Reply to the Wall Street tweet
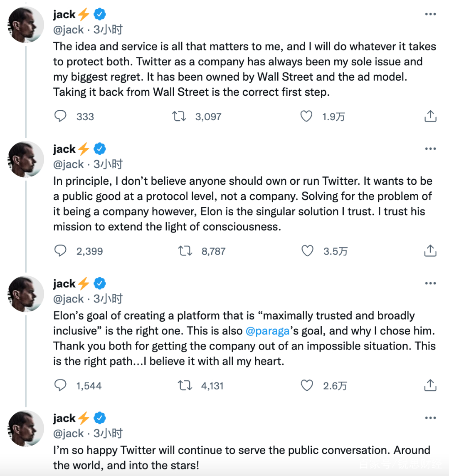449x476 pixels. (x=61, y=116)
